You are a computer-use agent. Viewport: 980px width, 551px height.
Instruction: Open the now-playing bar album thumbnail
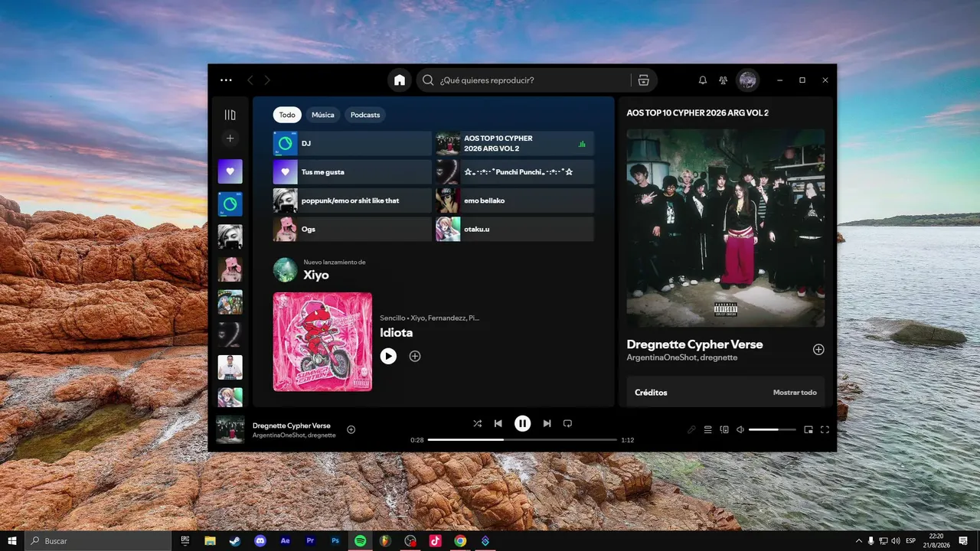click(230, 429)
